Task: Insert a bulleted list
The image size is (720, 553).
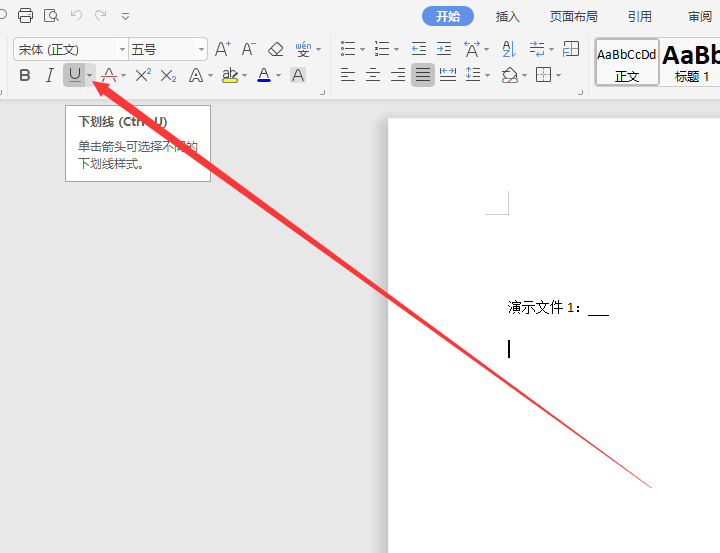Action: (x=348, y=48)
